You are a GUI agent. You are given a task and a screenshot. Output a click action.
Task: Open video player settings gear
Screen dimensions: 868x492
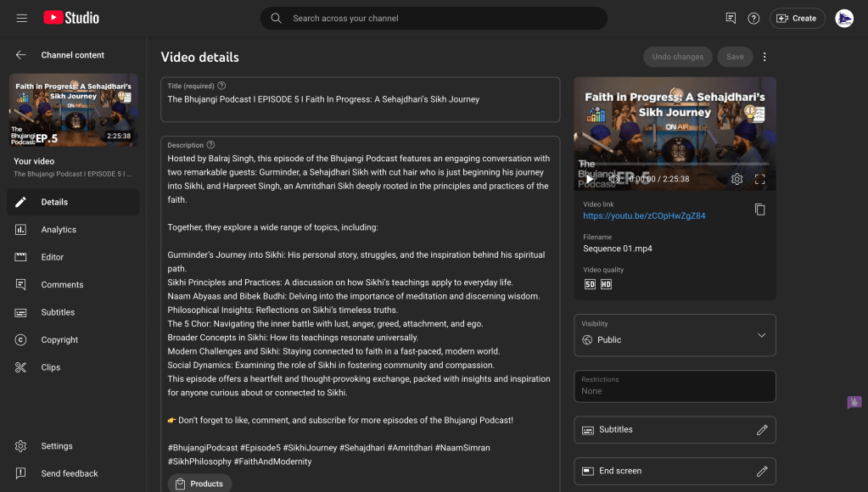pyautogui.click(x=736, y=179)
